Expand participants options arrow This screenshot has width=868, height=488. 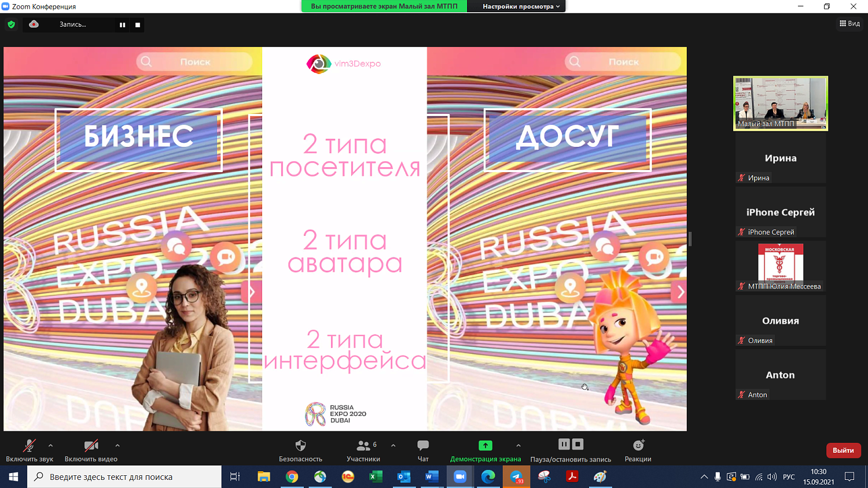click(393, 446)
